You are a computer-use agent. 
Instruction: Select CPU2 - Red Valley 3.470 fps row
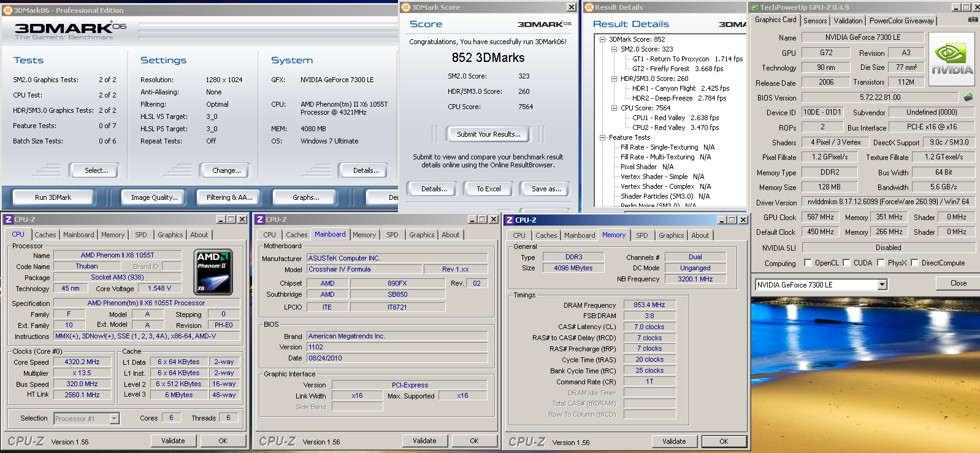[675, 128]
